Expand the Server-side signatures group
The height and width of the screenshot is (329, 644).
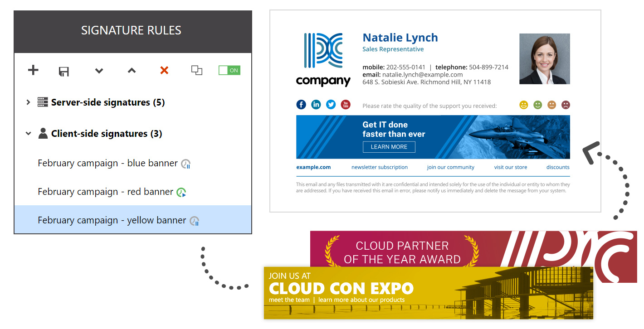[x=28, y=102]
